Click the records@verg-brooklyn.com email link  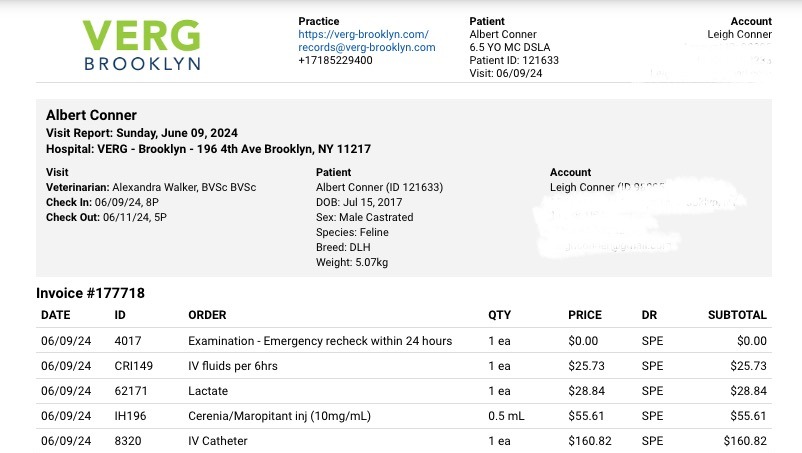[x=366, y=47]
